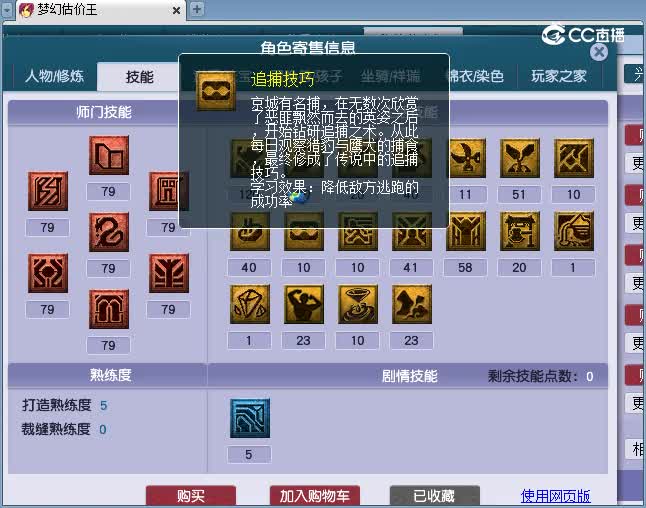Click the red 购买 button

point(191,496)
